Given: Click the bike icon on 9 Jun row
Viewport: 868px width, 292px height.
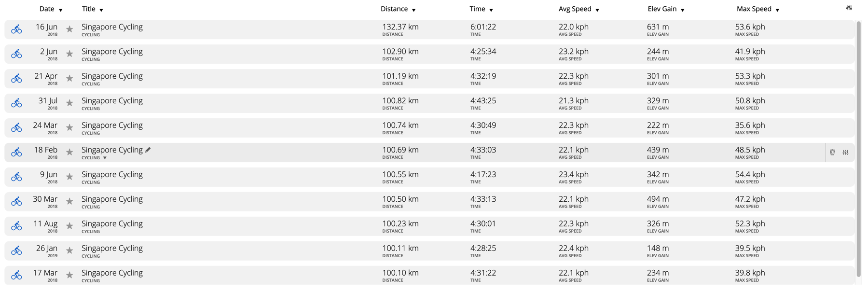Looking at the screenshot, I should 16,177.
